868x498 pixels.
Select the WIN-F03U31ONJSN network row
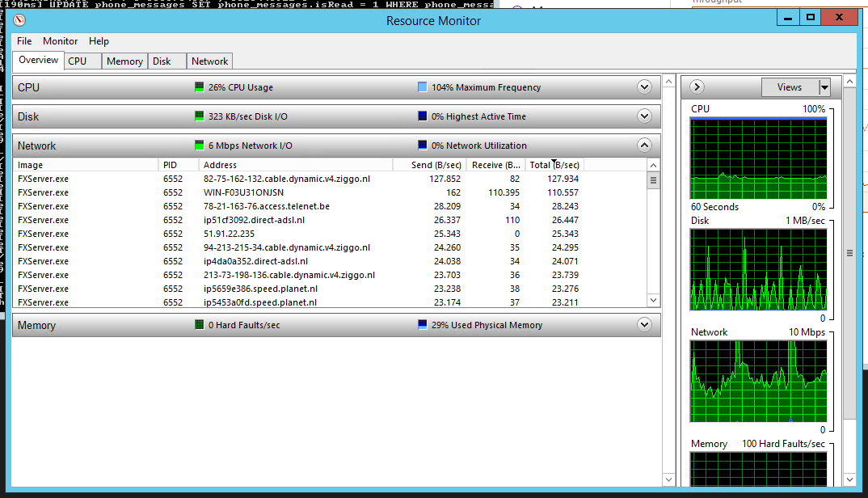[x=242, y=192]
